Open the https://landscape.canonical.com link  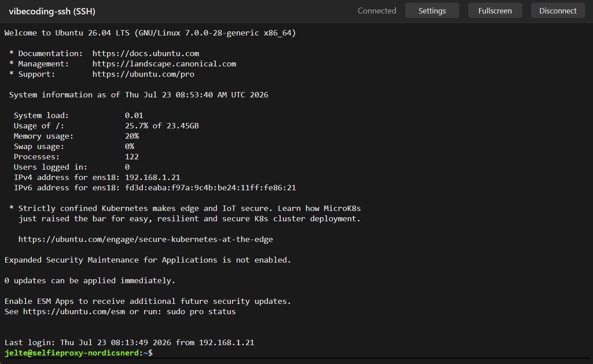(164, 64)
